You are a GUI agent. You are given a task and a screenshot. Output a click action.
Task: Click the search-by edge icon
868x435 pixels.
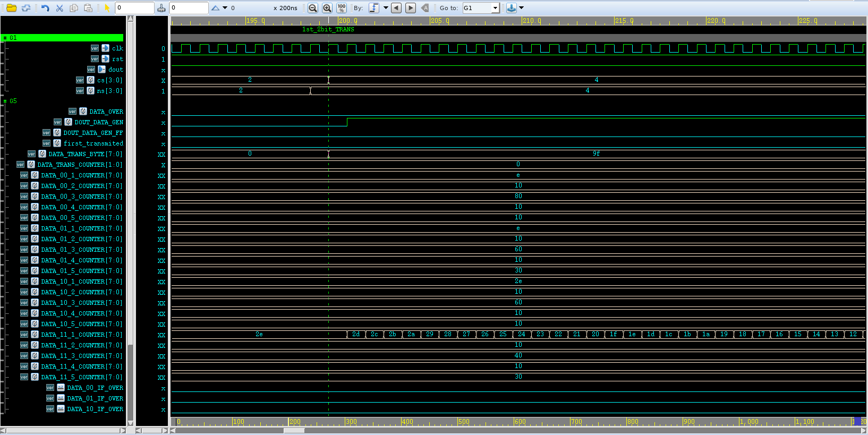point(374,7)
